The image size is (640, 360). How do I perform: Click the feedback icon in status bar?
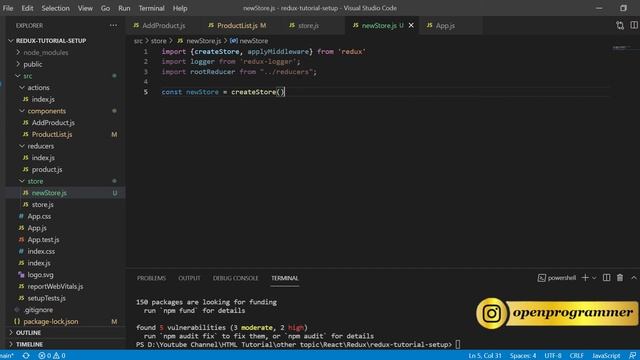coord(633,356)
